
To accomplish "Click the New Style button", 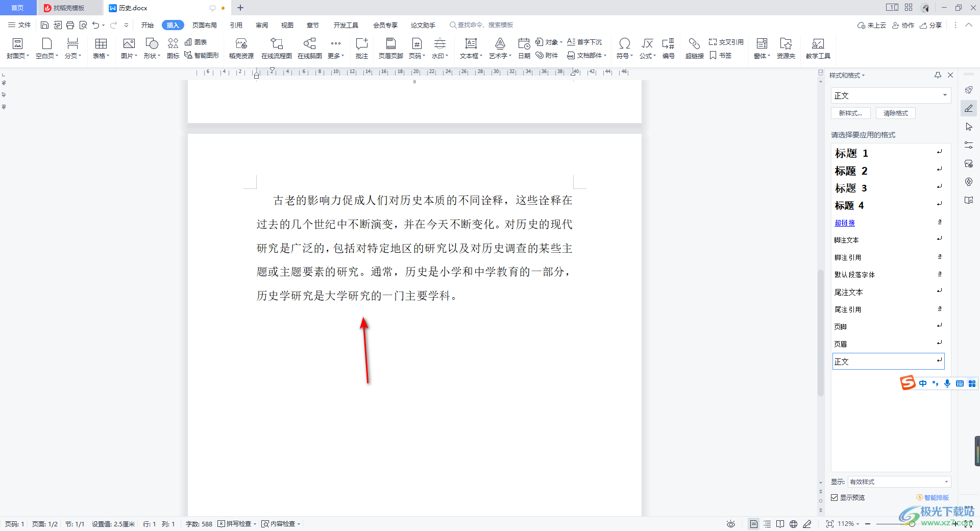I will (851, 113).
